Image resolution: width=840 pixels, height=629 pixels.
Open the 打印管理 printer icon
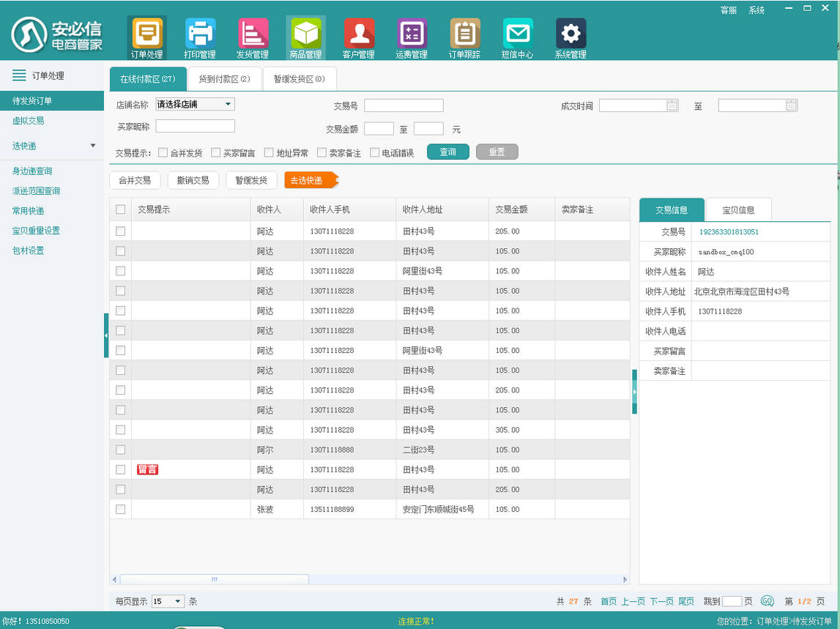pyautogui.click(x=200, y=34)
